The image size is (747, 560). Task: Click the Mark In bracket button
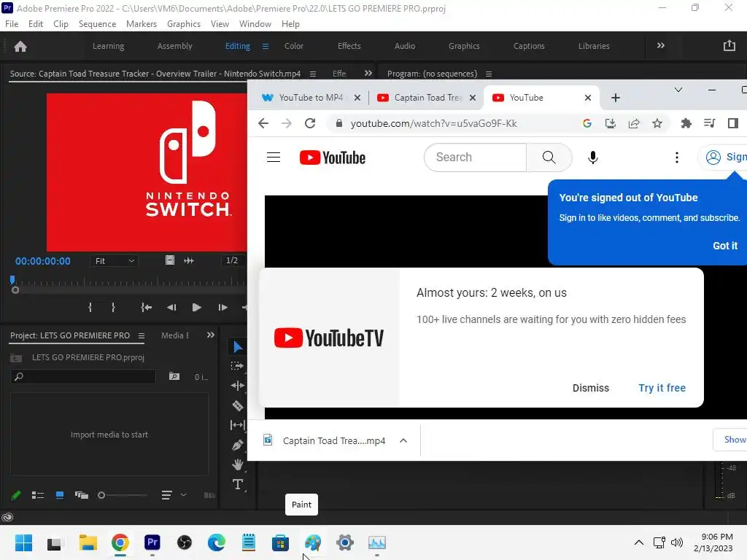click(x=90, y=308)
